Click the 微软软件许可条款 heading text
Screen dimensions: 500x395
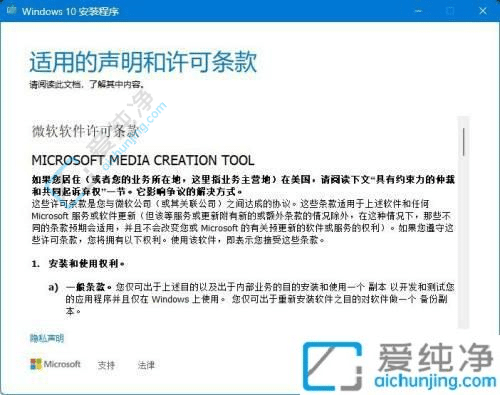[85, 131]
